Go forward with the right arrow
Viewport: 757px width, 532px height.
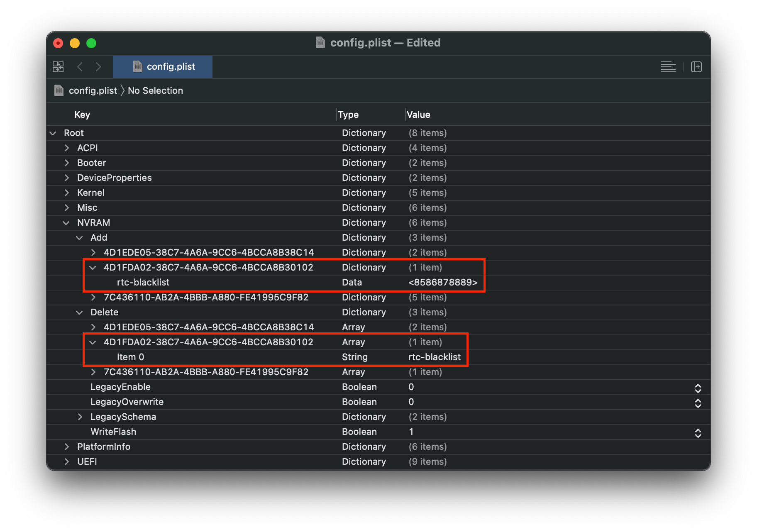[x=98, y=67]
